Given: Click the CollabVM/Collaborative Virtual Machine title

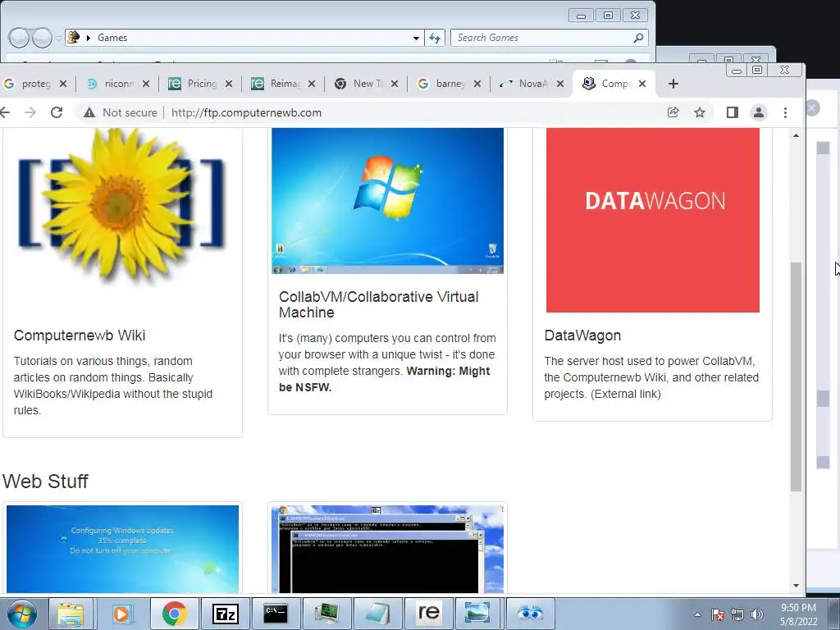Looking at the screenshot, I should [x=379, y=304].
